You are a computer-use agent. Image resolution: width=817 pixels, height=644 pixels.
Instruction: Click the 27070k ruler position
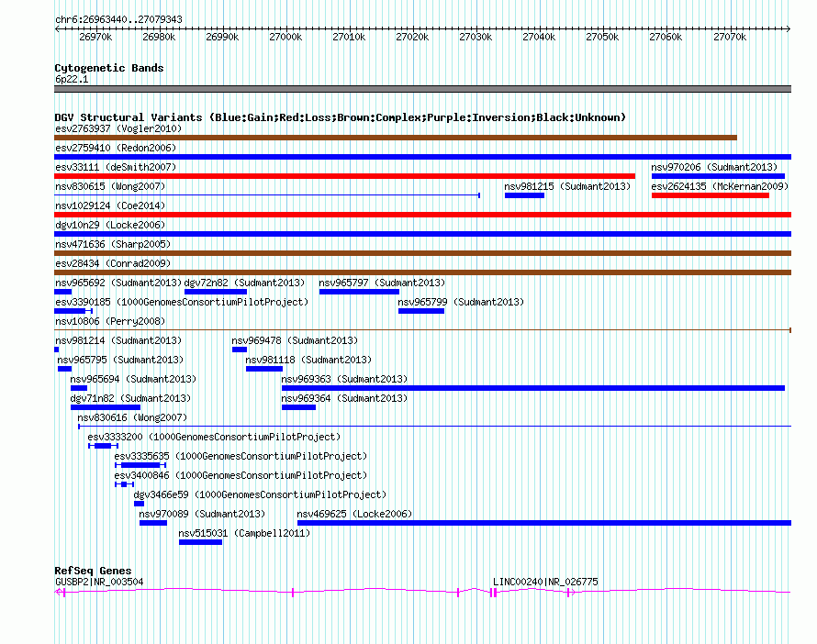(x=730, y=37)
